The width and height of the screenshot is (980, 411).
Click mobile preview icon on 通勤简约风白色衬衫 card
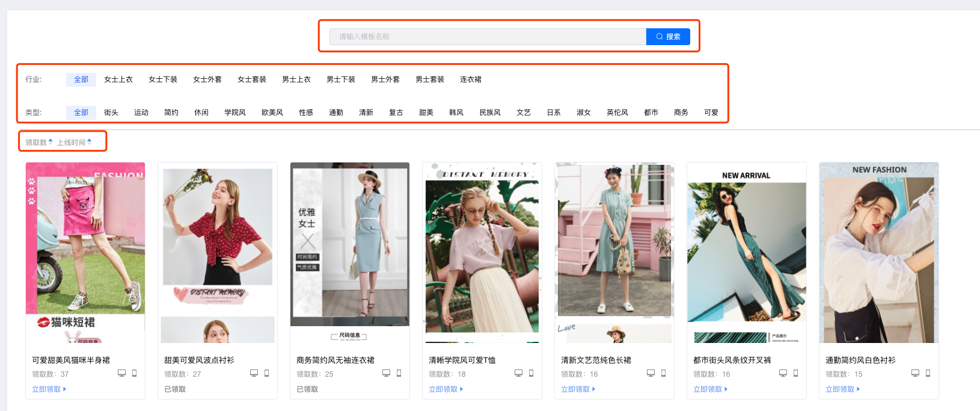928,373
